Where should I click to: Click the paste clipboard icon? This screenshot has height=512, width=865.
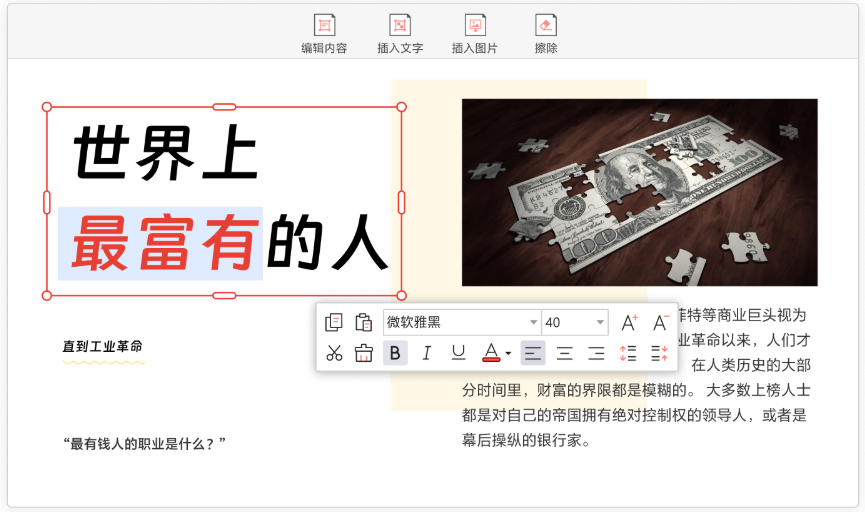[x=364, y=322]
